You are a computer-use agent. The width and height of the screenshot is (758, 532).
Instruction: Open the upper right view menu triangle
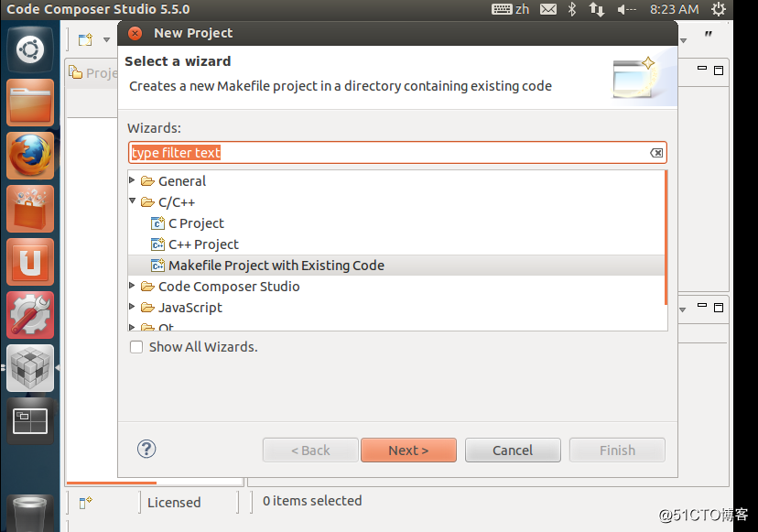pyautogui.click(x=683, y=40)
